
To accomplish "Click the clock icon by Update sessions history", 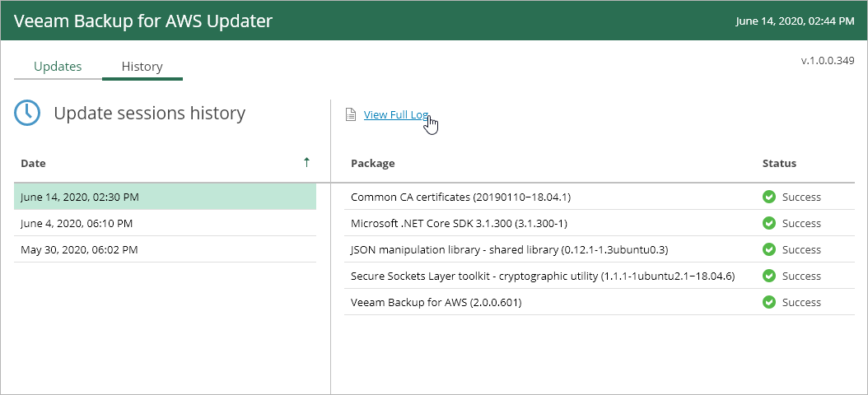I will click(x=27, y=113).
